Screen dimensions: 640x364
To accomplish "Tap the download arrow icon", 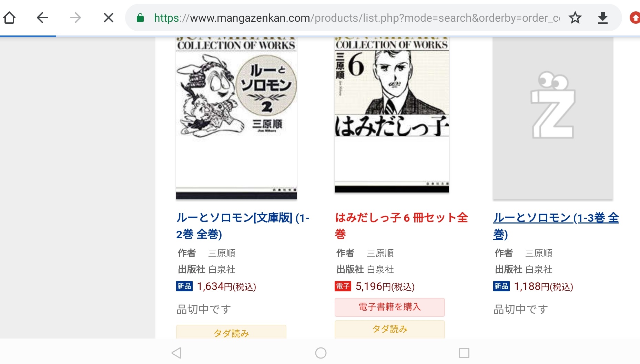I will (x=602, y=18).
